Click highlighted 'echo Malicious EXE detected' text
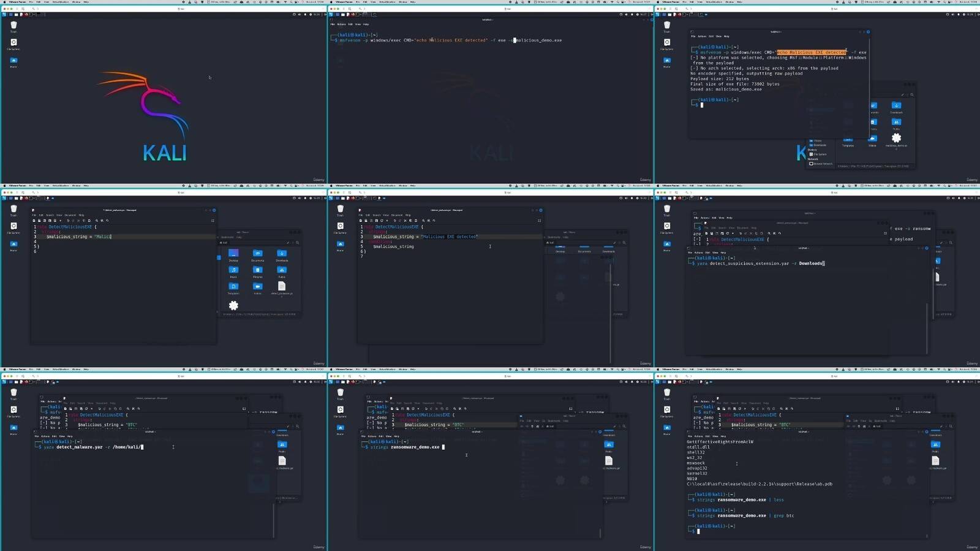Image resolution: width=980 pixels, height=551 pixels. 812,53
